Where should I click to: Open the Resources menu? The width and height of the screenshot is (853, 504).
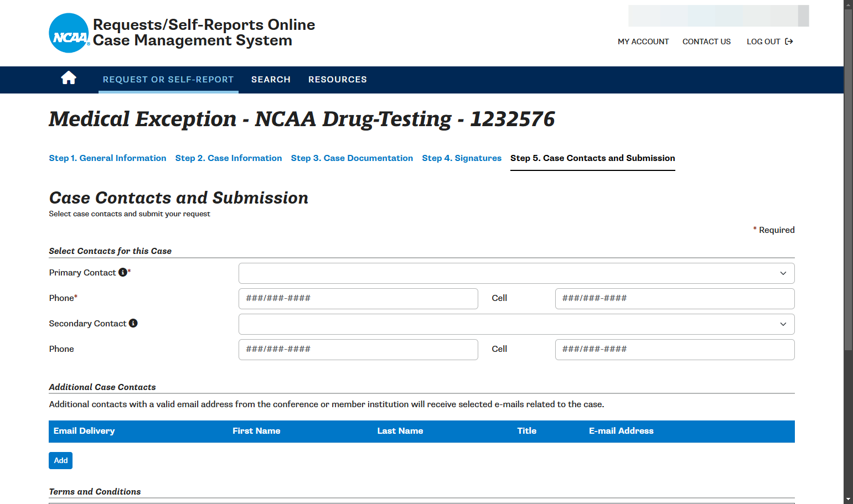point(338,80)
